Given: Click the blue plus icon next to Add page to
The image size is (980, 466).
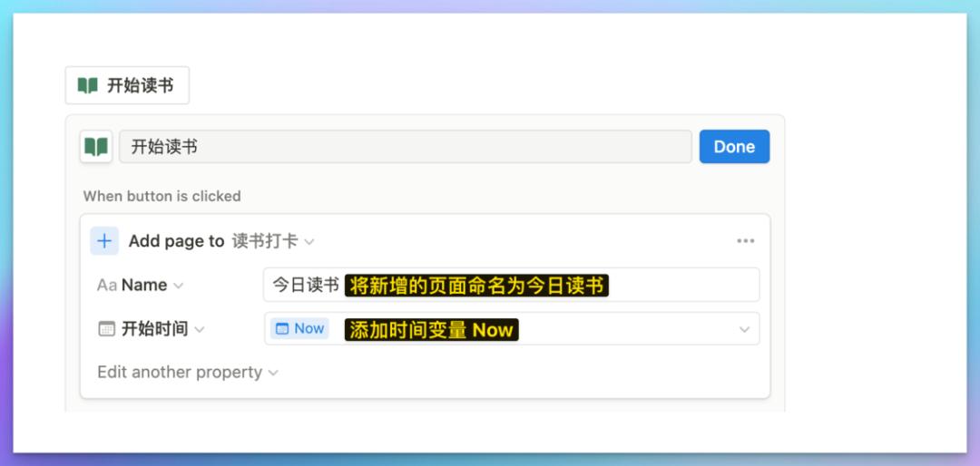Looking at the screenshot, I should click(104, 241).
